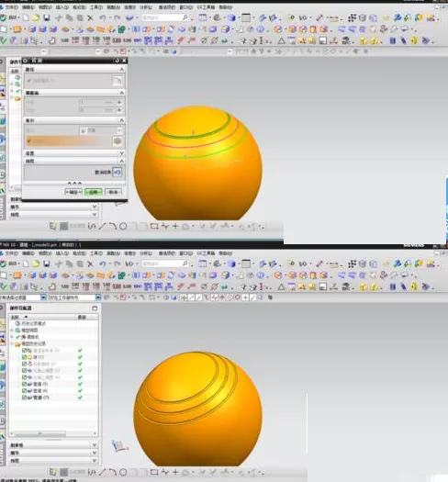Collapse the 横截面 section of the Tube dialog
448x482 pixels.
(121, 93)
